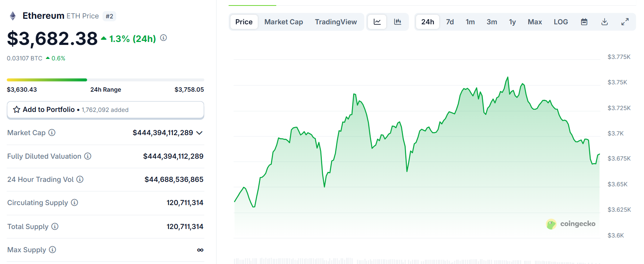Click the 24h high $3,758.05
Screen dimensions: 644x264
coord(189,89)
